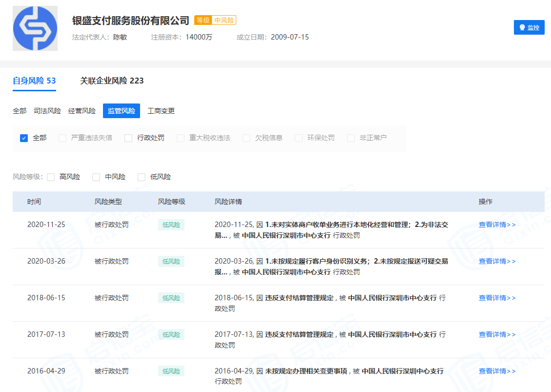
Task: Click registered capital value 14000万
Action: point(199,37)
